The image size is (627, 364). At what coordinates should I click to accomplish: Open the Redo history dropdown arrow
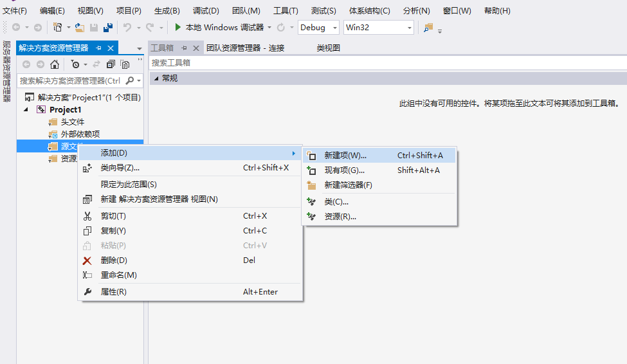161,27
